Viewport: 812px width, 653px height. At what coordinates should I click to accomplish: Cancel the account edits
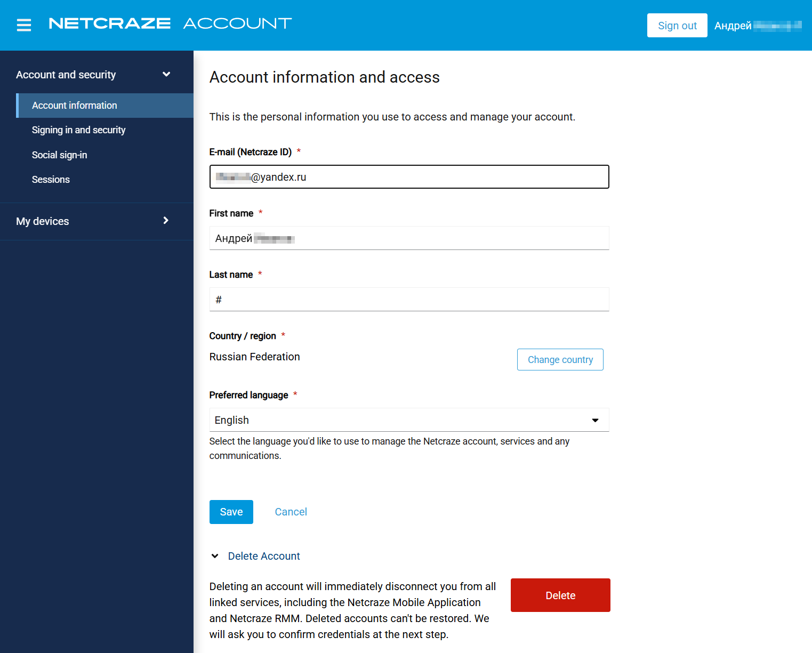[291, 512]
